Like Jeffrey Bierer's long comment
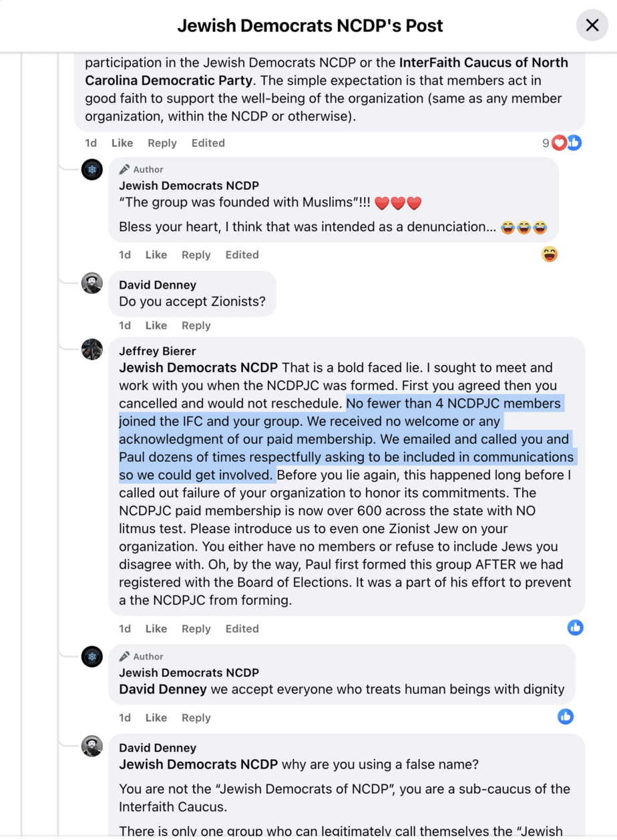This screenshot has height=840, width=617. click(x=156, y=628)
